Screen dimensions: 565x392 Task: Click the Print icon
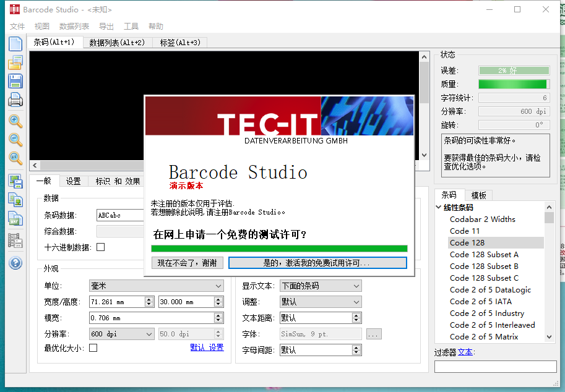[x=15, y=100]
